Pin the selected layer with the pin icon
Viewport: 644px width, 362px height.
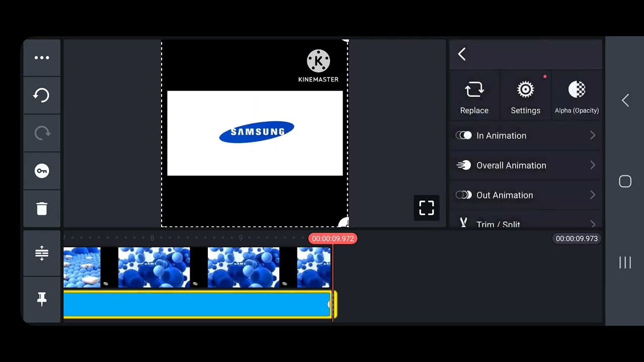coord(42,299)
